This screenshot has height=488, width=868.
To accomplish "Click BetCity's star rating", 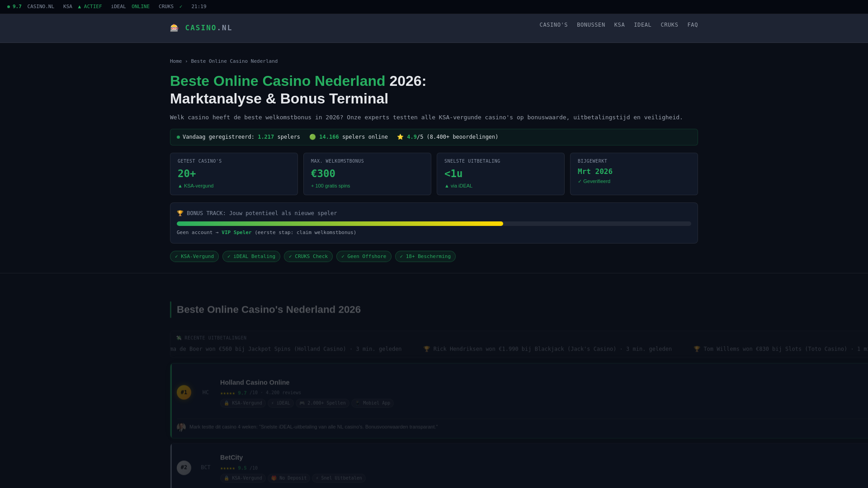I will (227, 468).
